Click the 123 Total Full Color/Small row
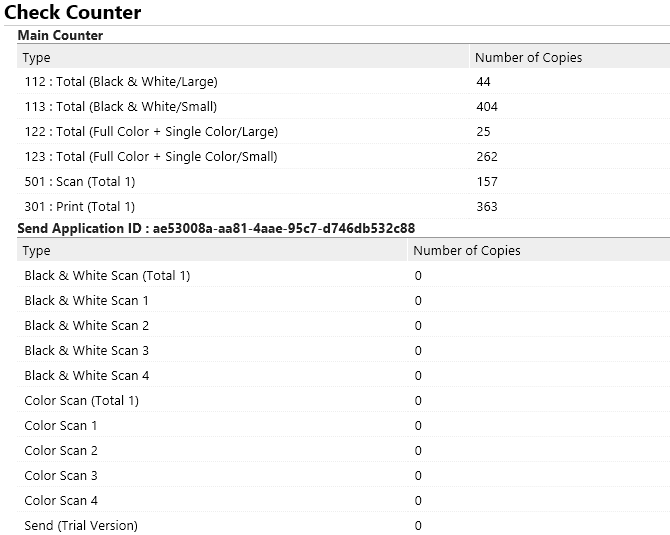 click(151, 157)
